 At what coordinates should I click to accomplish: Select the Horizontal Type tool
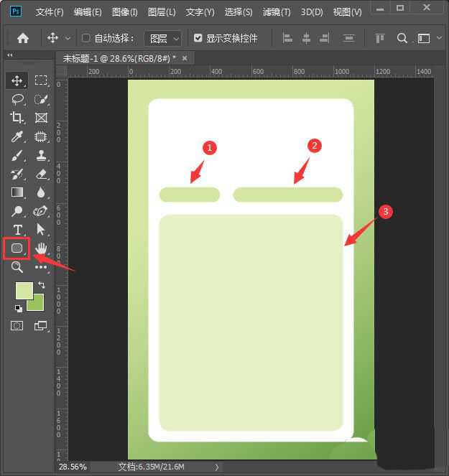[17, 230]
